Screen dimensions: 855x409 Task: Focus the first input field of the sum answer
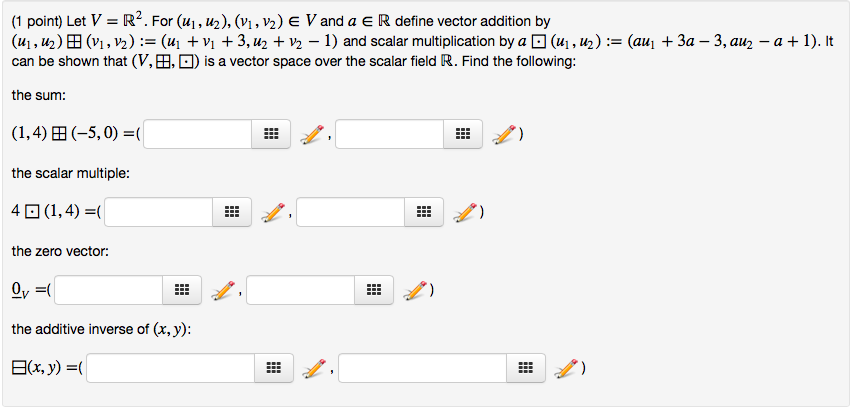tap(198, 134)
